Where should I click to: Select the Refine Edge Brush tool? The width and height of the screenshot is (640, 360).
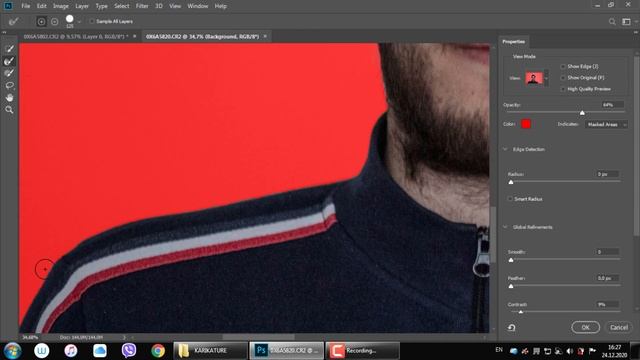pyautogui.click(x=9, y=61)
